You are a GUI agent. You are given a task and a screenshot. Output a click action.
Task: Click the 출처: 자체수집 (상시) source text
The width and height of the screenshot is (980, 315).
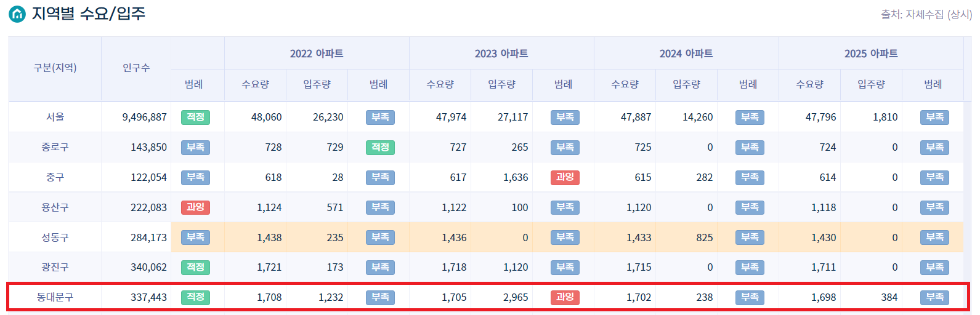(x=926, y=14)
